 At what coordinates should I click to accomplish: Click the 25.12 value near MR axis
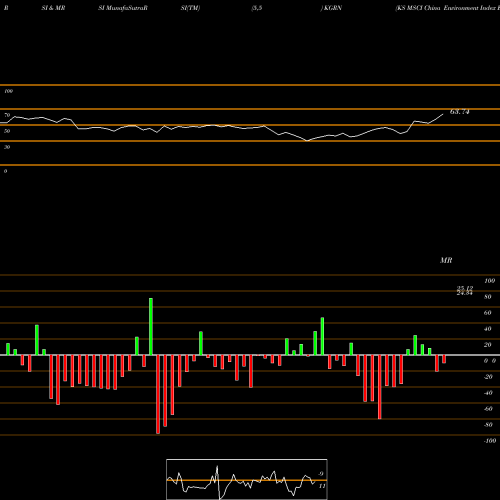click(465, 288)
